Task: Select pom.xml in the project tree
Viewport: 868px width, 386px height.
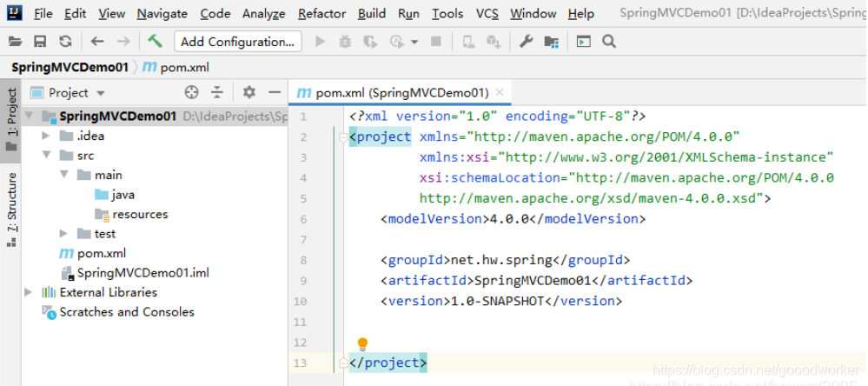Action: 92,254
